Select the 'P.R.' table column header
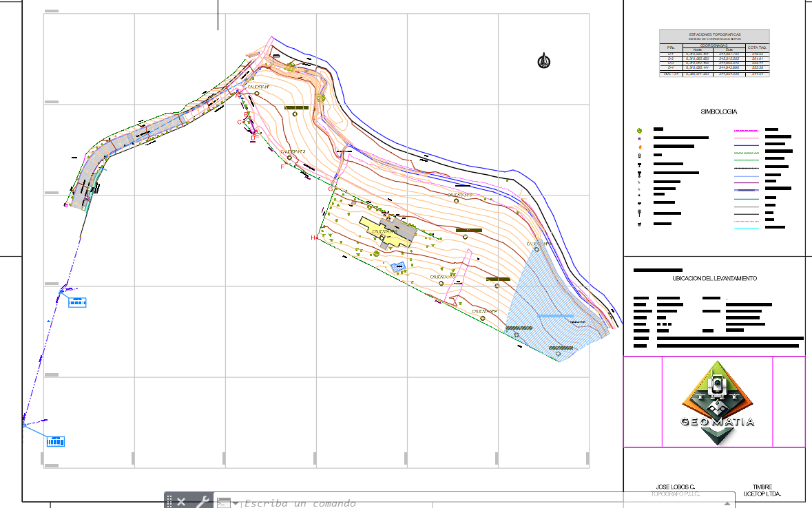 671,47
